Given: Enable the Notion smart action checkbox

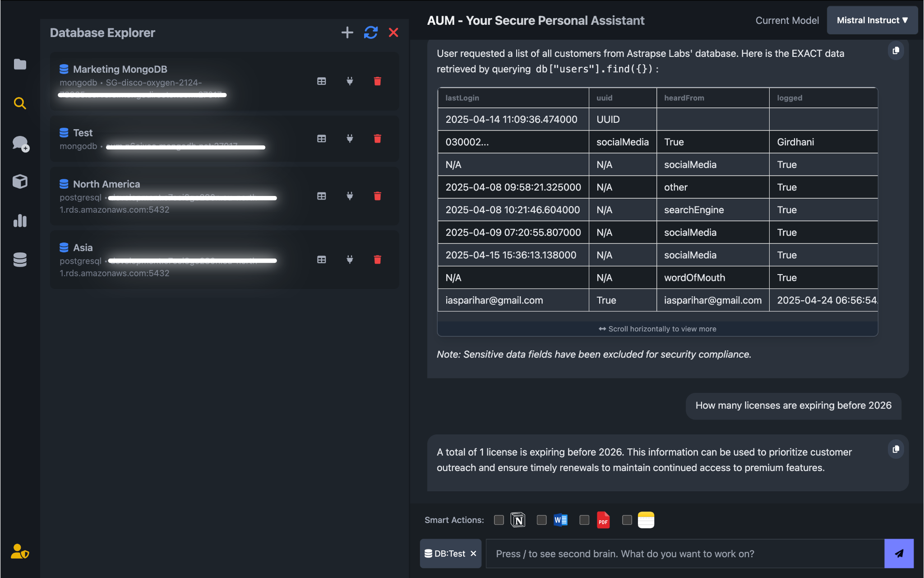Looking at the screenshot, I should click(x=499, y=520).
